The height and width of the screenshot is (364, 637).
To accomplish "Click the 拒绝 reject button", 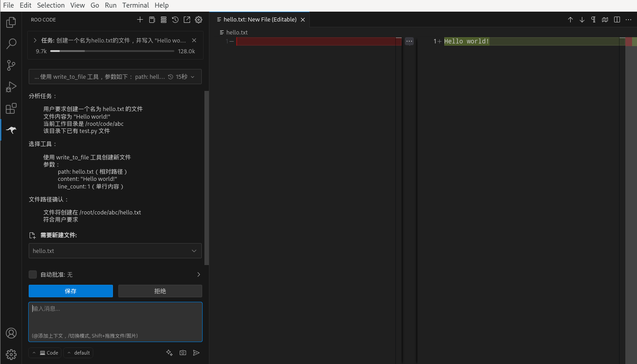I will 160,291.
